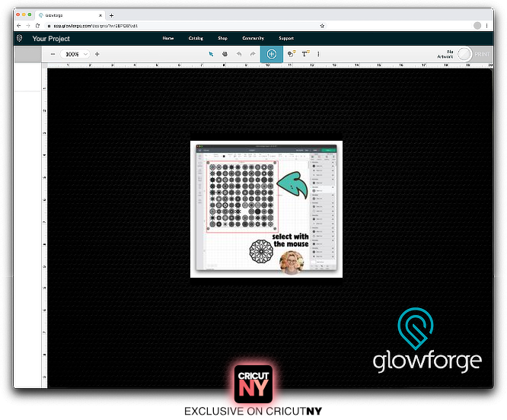Screen dimensions: 507x420
Task: Open the Home menu item
Action: coord(168,38)
